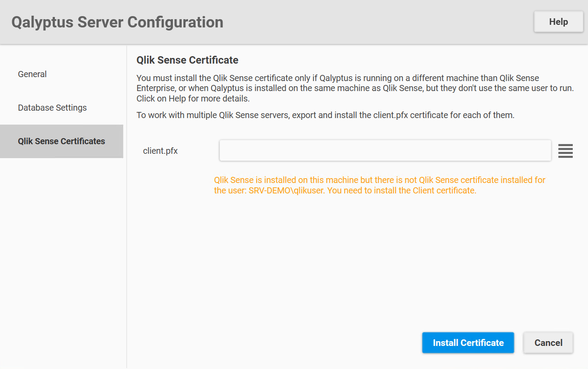This screenshot has width=588, height=369.
Task: Click the browse icon beside client.pfx field
Action: 565,151
